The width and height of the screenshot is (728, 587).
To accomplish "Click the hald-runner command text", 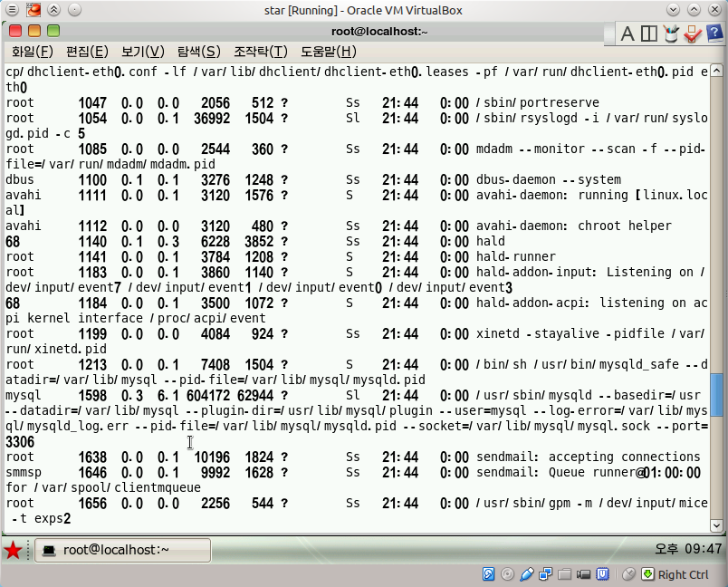I will tap(516, 257).
